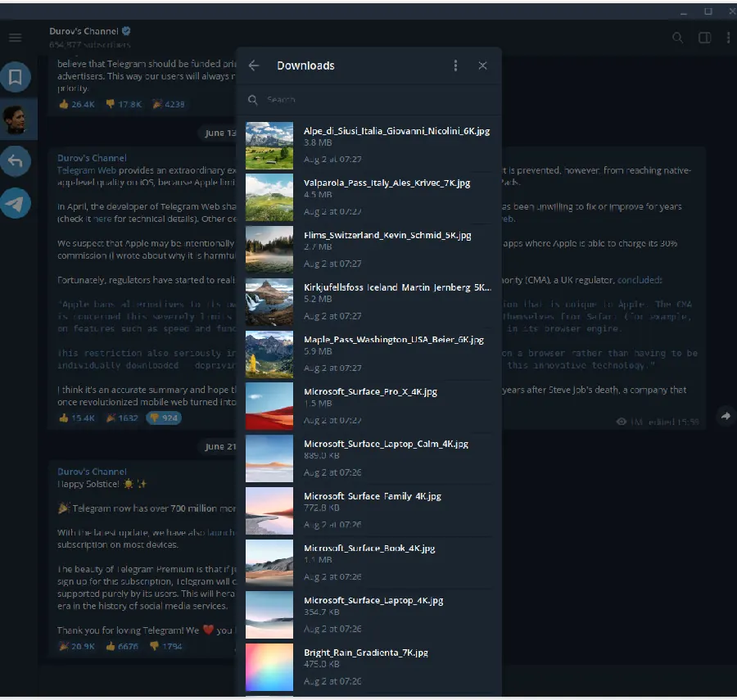Open the Telegram paper plane sidebar chat

[x=16, y=203]
